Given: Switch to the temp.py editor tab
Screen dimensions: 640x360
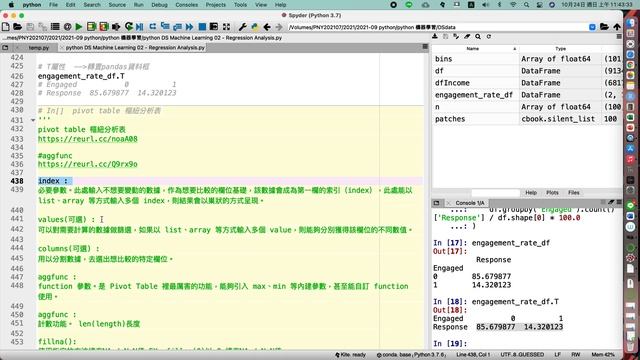Looking at the screenshot, I should coord(38,48).
